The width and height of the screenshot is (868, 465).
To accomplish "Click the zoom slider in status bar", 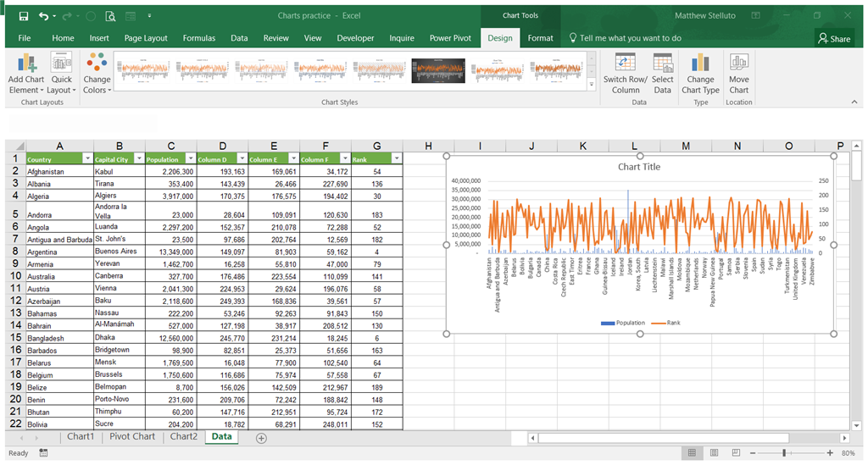I will point(786,453).
